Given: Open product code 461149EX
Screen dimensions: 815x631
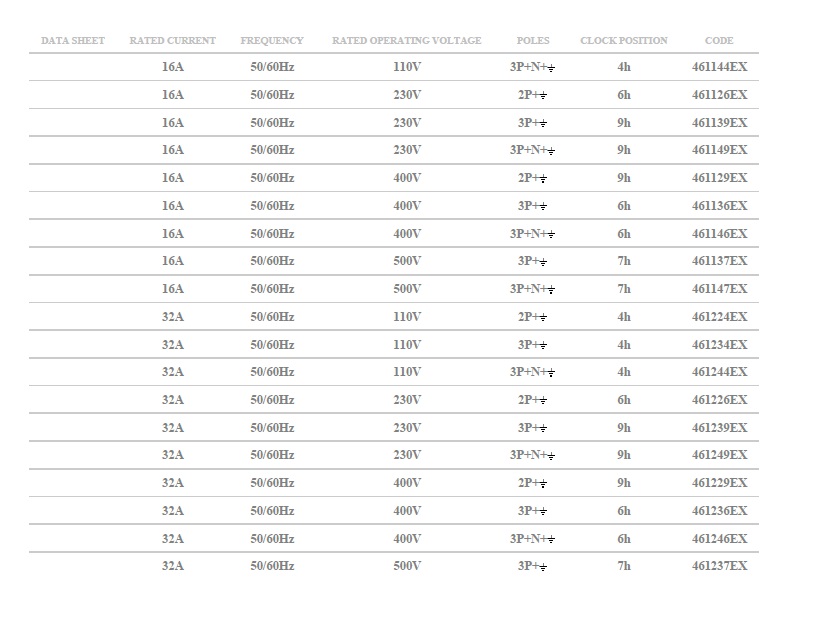Looking at the screenshot, I should (719, 150).
